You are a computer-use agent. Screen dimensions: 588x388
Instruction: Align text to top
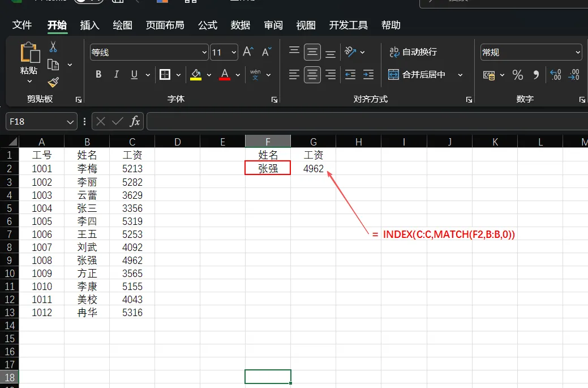point(294,52)
